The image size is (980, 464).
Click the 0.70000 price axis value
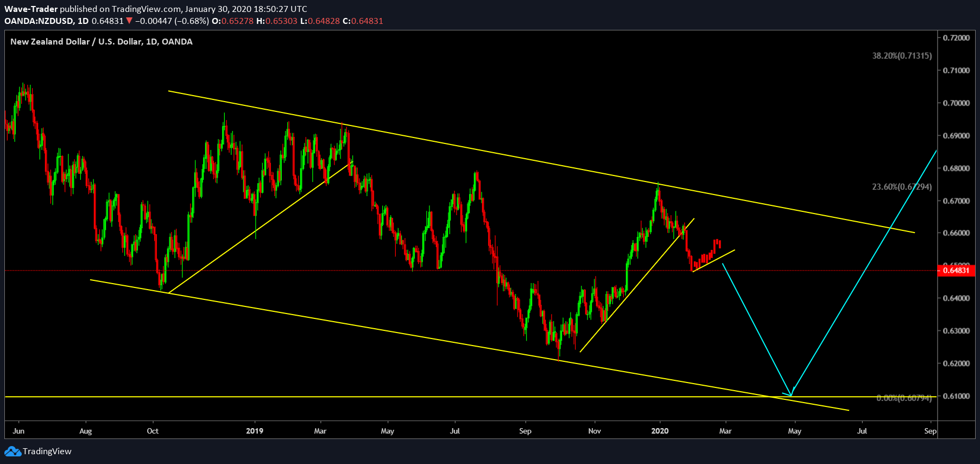click(956, 103)
